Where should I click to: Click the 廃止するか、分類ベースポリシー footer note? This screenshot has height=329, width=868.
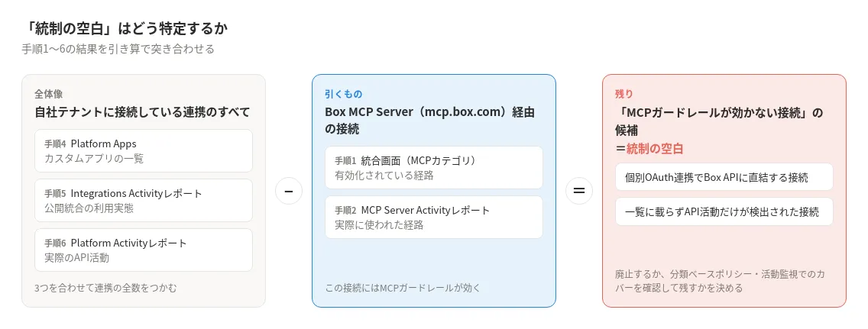(x=721, y=282)
